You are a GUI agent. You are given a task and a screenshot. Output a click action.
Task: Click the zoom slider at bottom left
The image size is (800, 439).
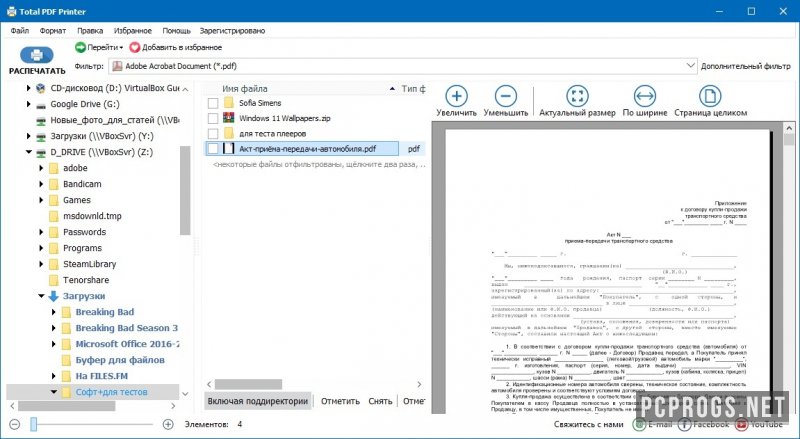point(33,424)
